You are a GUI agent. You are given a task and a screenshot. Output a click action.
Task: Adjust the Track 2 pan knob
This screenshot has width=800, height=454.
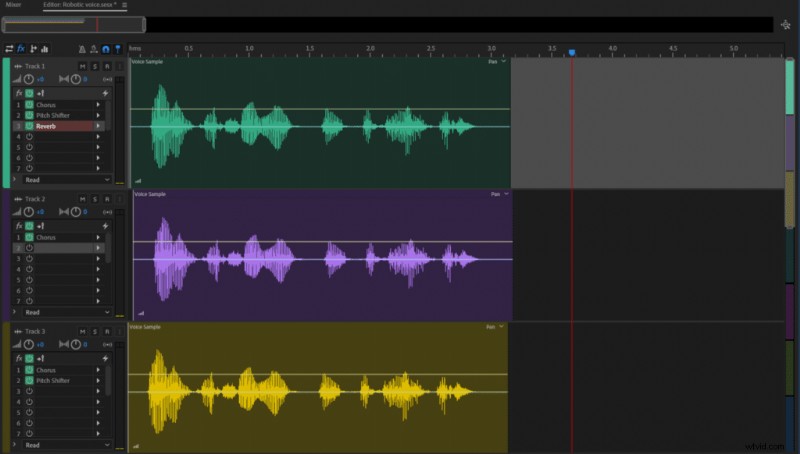pyautogui.click(x=76, y=212)
